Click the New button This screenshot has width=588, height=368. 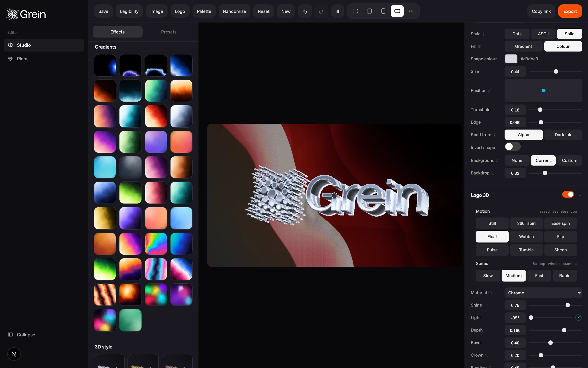tap(286, 11)
